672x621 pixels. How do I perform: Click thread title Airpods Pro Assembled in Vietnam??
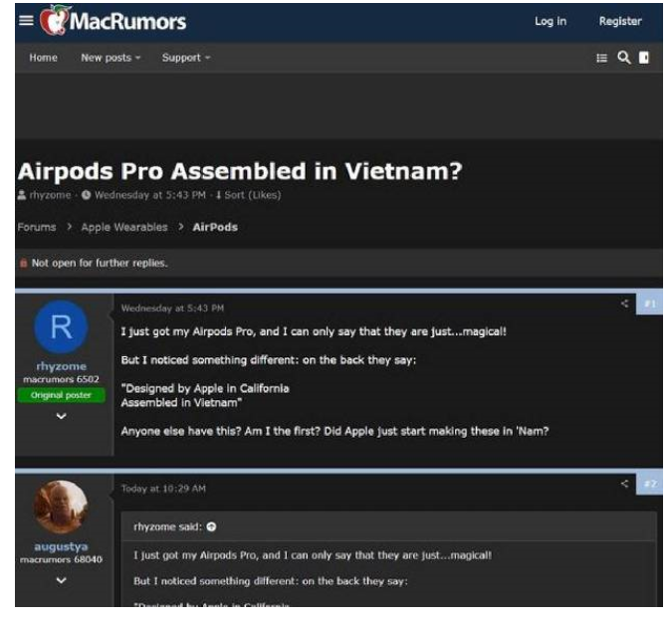[x=240, y=171]
